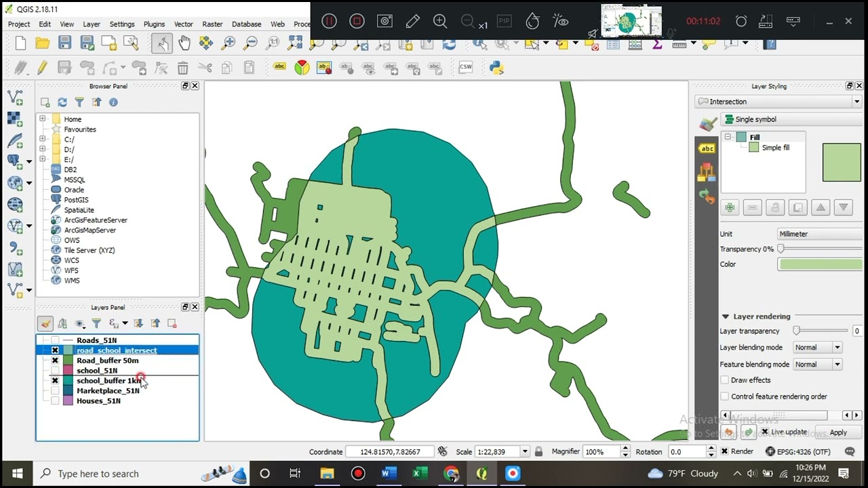Check the Draw effects checkbox
The image size is (868, 488).
click(724, 380)
